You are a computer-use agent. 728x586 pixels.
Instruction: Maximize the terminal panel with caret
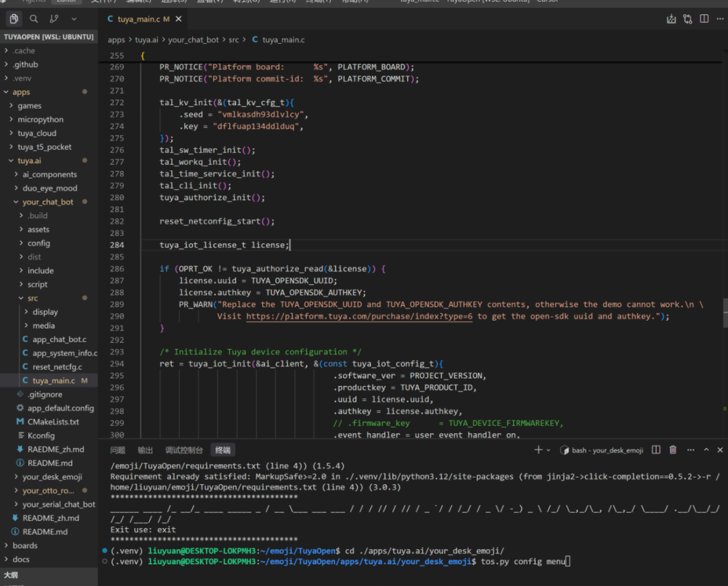706,449
